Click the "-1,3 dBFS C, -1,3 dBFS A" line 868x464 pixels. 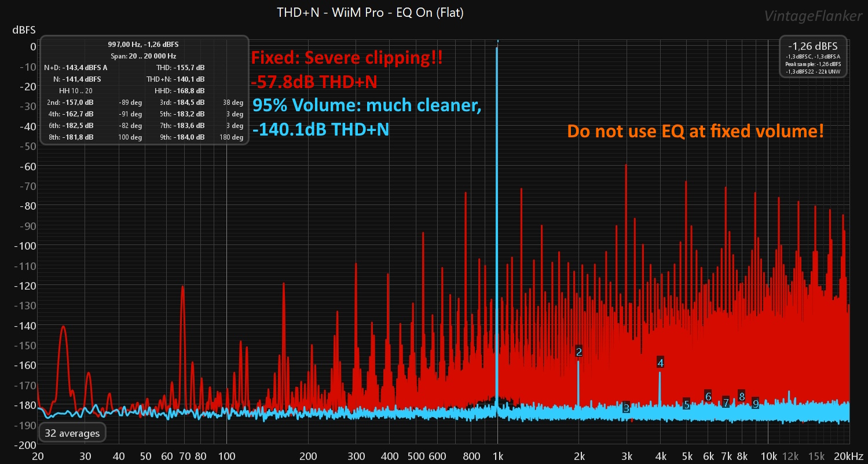(813, 56)
